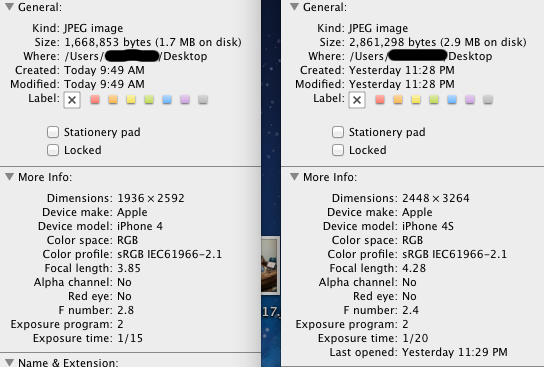This screenshot has height=367, width=544.
Task: Check Stationery pad in iPhone 4S window
Action: pyautogui.click(x=338, y=132)
